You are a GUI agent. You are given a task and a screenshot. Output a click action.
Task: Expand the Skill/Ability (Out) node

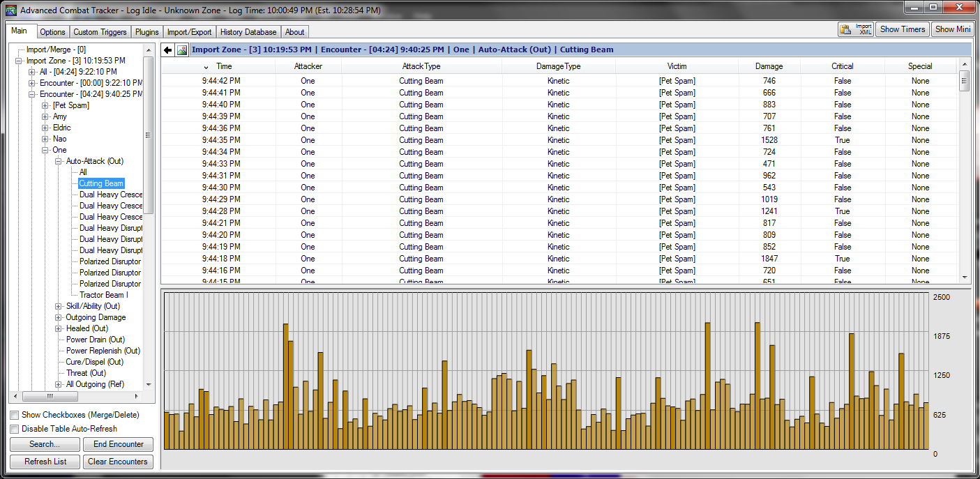59,306
